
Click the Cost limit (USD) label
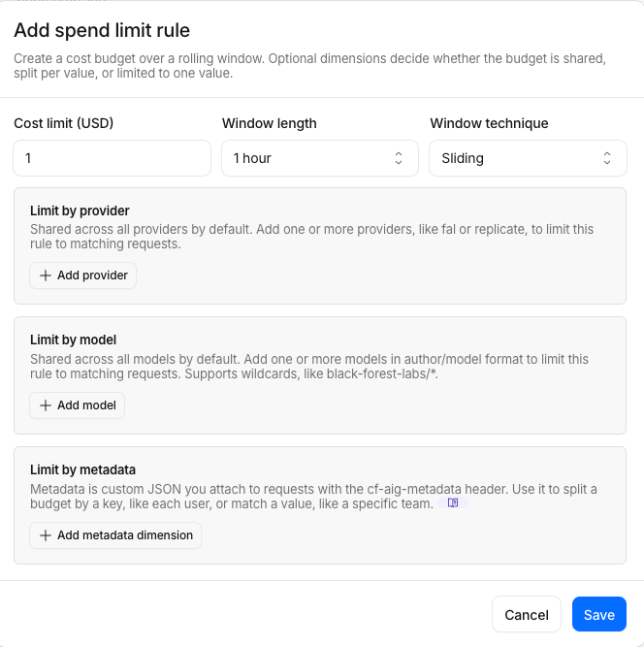[x=64, y=123]
